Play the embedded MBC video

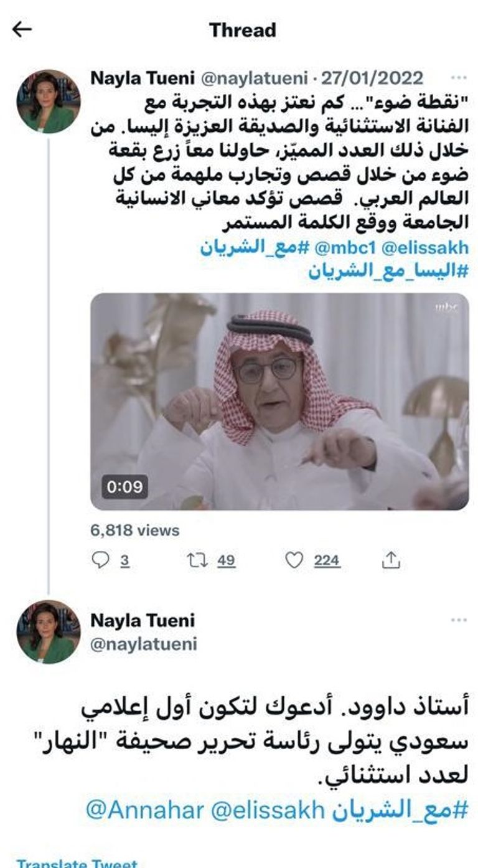click(x=279, y=402)
